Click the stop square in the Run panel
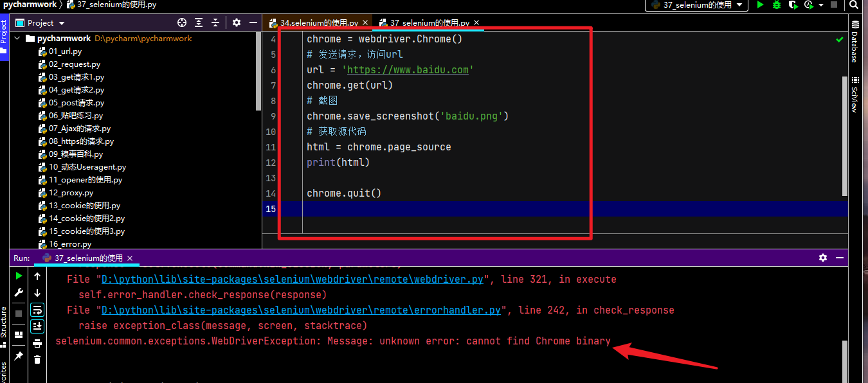Viewport: 868px width, 383px height. (19, 313)
